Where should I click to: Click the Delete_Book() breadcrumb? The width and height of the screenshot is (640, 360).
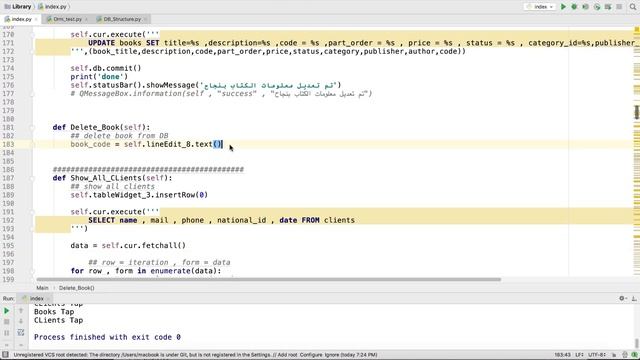tap(76, 288)
